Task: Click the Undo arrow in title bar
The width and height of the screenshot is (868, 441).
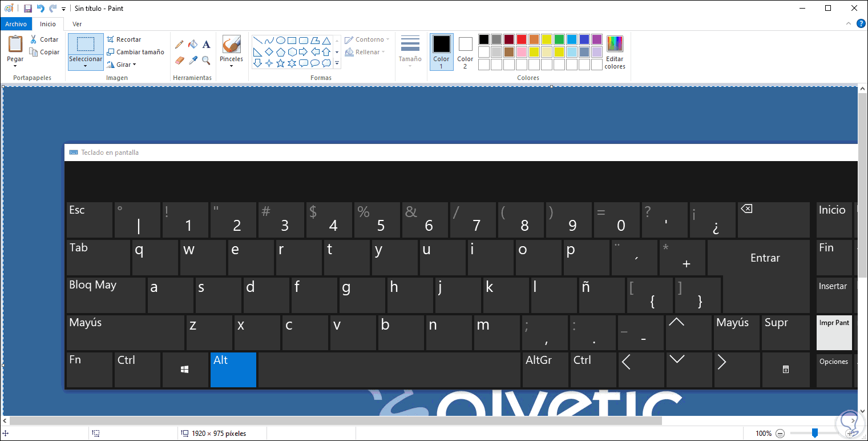Action: point(41,8)
